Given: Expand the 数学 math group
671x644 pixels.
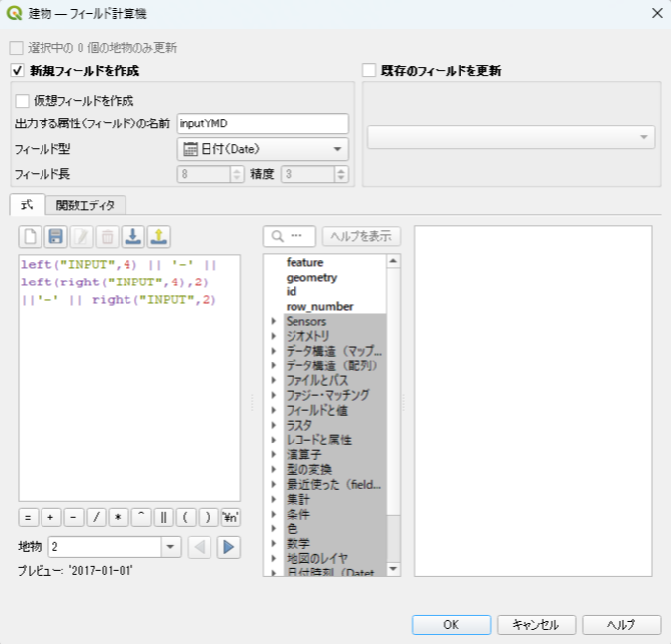Looking at the screenshot, I should [x=274, y=543].
